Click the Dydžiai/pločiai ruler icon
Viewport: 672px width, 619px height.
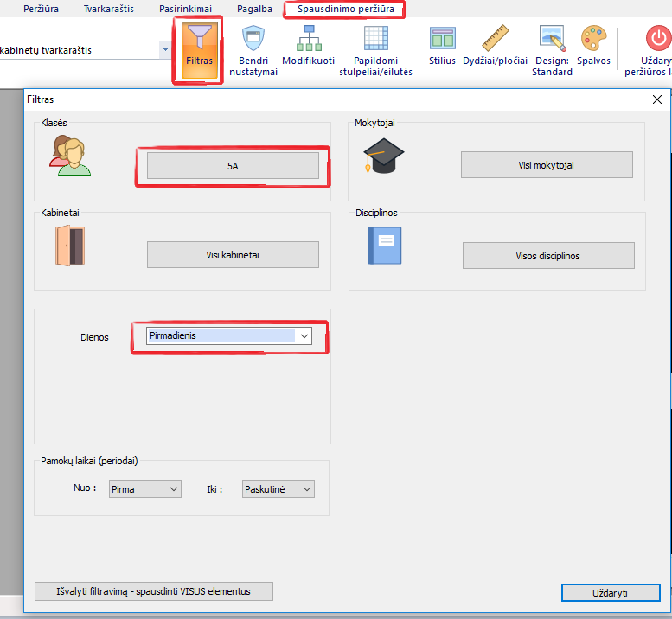(495, 39)
